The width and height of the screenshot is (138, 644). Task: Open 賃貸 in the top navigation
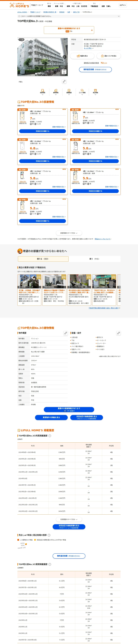pos(49,6)
